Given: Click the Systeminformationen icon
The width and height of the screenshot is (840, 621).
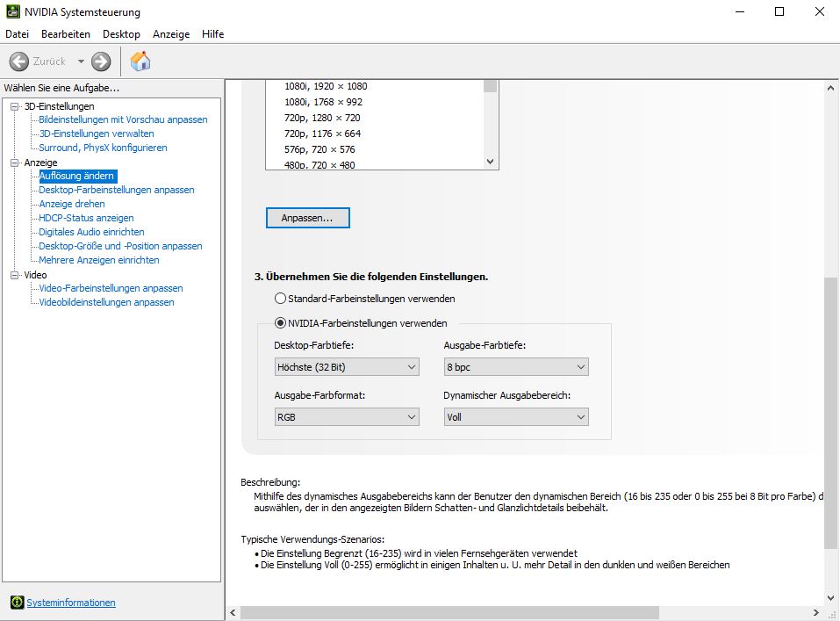Looking at the screenshot, I should [x=18, y=603].
